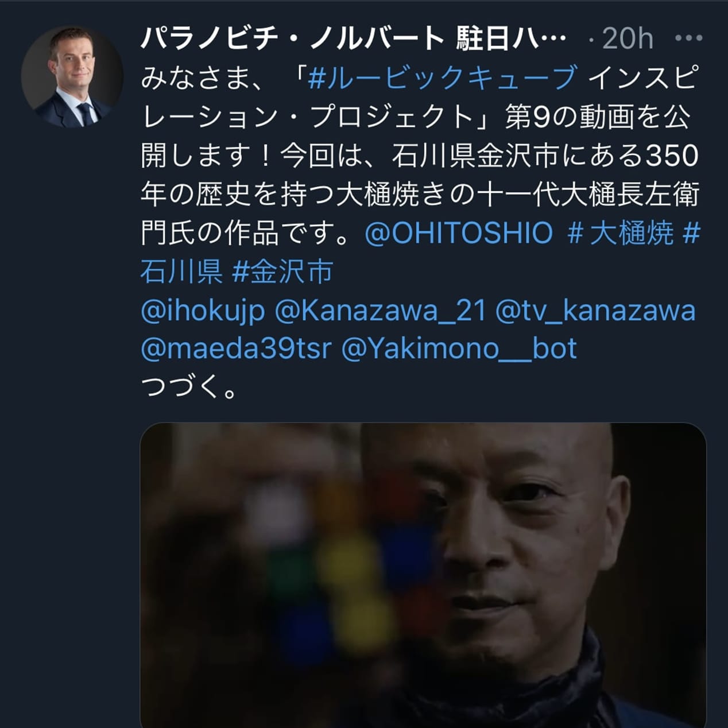Viewport: 728px width, 728px height.
Task: Open the パラノビチ・ノルバート profile name
Action: pos(293,39)
